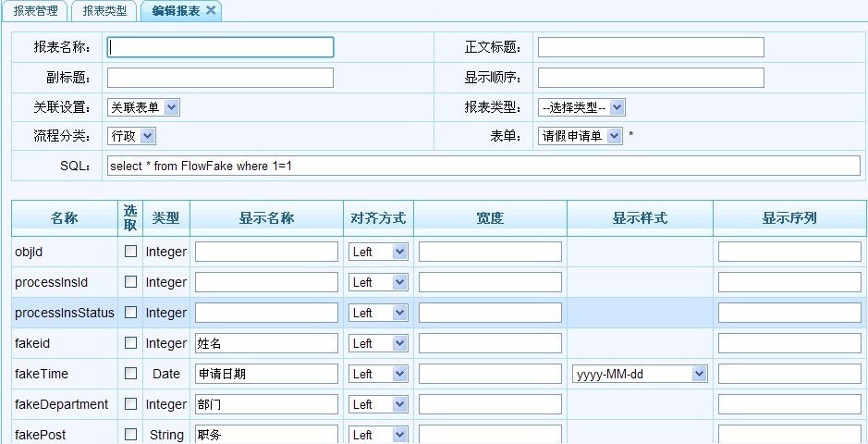868x444 pixels.
Task: Expand the 报表类型 selection dropdown
Action: coord(581,107)
